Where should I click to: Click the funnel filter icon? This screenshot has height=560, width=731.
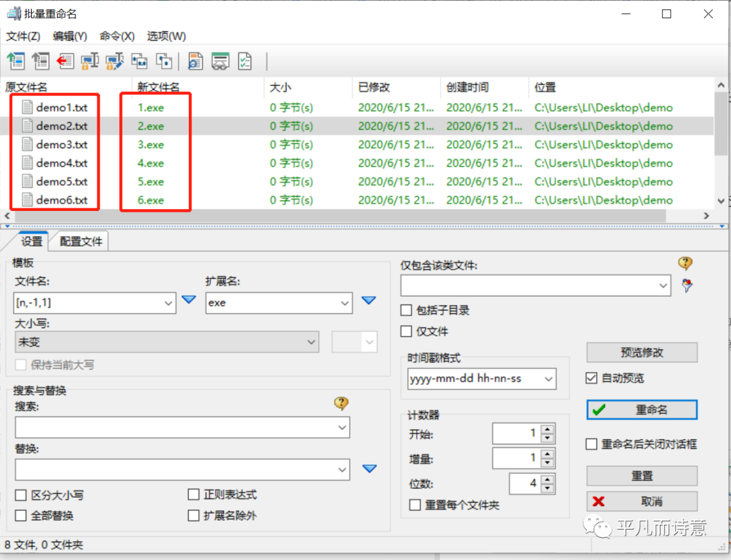(687, 285)
